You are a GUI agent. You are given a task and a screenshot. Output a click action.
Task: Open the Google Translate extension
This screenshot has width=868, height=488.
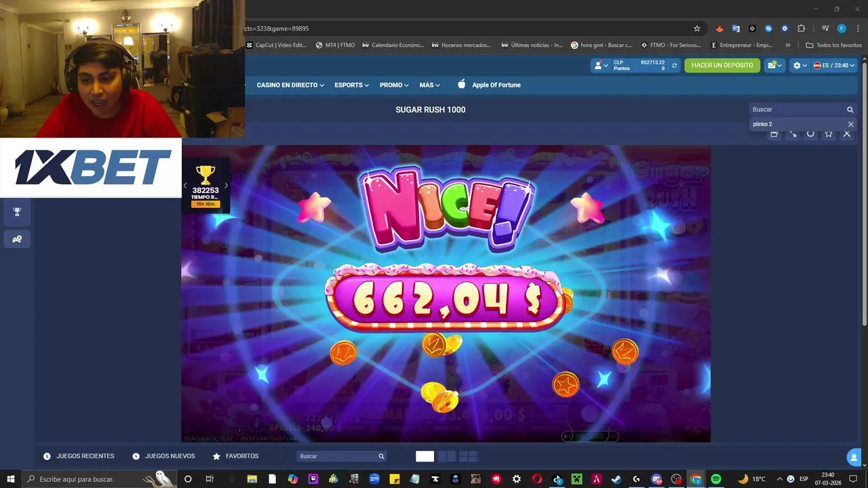point(736,28)
